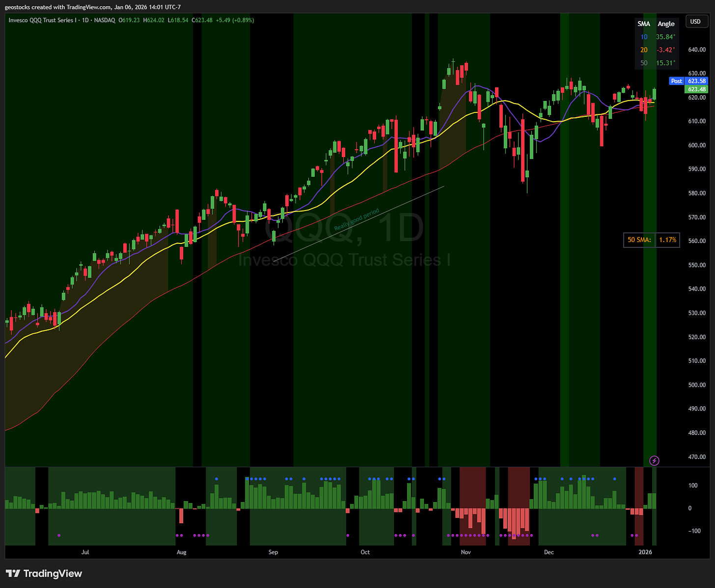Click the change value +5.49 (+0.89%)
The width and height of the screenshot is (715, 588).
click(235, 20)
